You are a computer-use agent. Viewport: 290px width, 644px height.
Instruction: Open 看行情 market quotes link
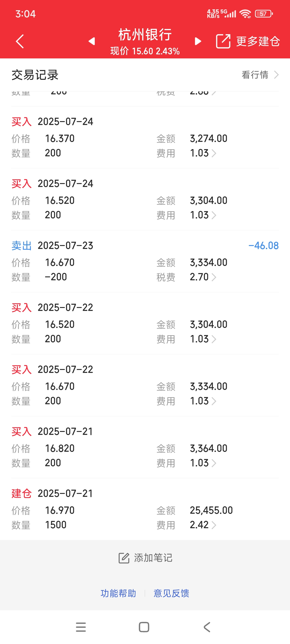coord(260,75)
